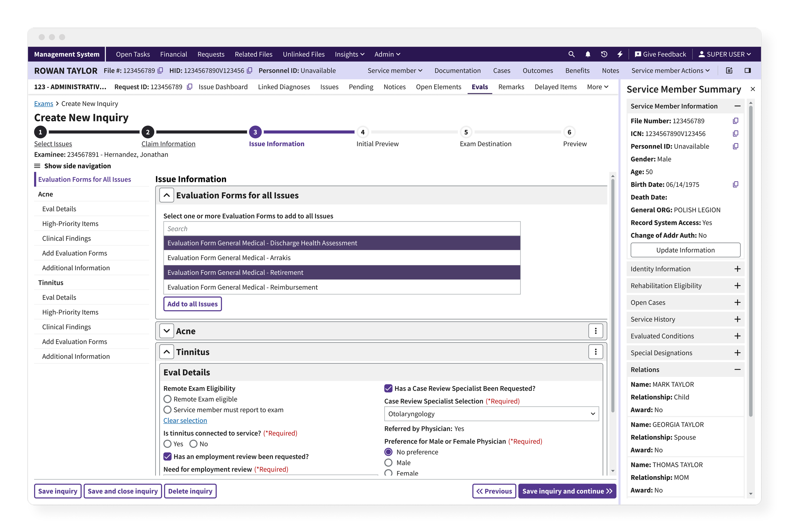
Task: Toggle Show side navigation hamburger icon
Action: (37, 166)
